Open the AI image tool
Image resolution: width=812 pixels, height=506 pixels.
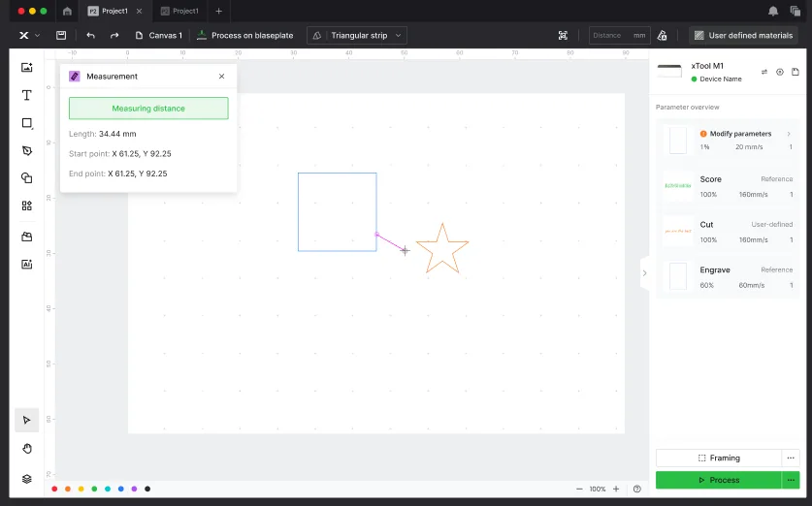[x=27, y=265]
